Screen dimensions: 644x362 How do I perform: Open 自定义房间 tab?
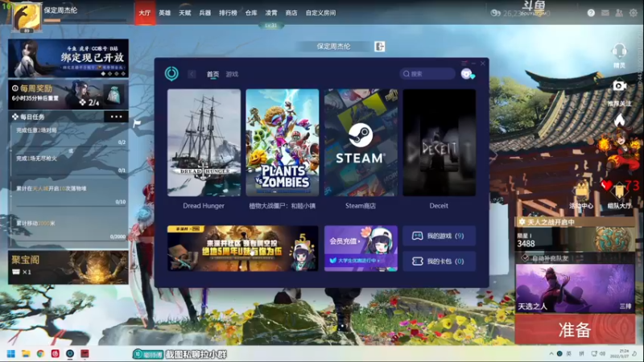320,13
